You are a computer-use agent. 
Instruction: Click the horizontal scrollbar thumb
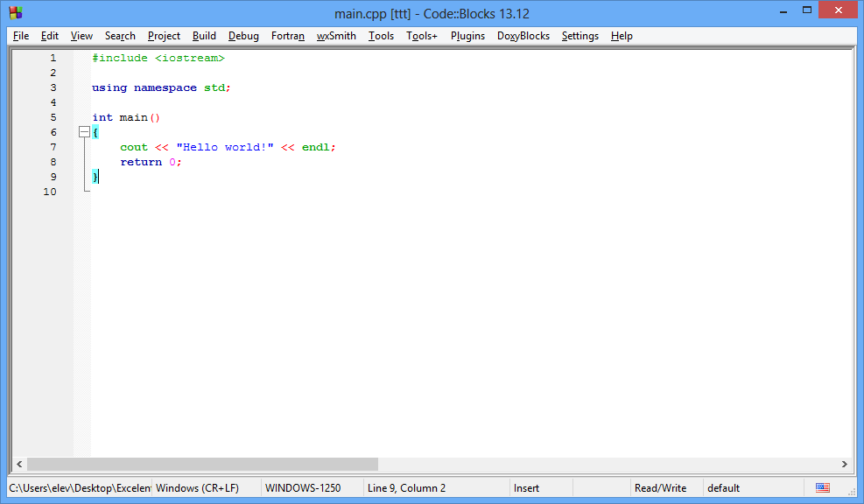[203, 465]
